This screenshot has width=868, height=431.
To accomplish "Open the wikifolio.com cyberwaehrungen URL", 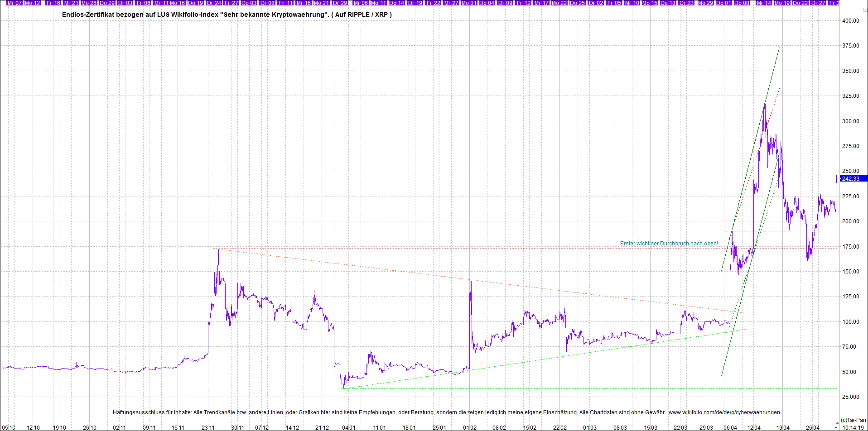I will tap(724, 412).
